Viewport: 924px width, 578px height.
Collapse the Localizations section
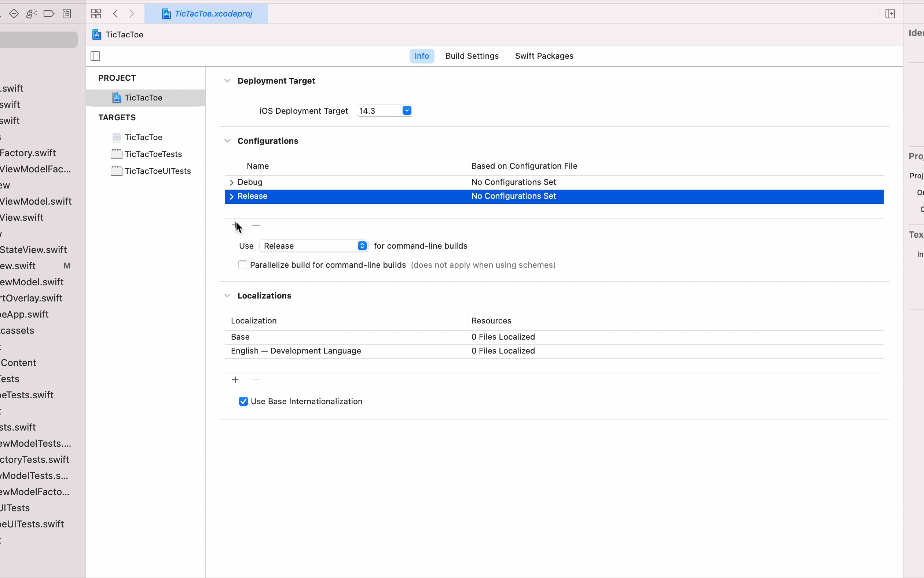click(227, 296)
